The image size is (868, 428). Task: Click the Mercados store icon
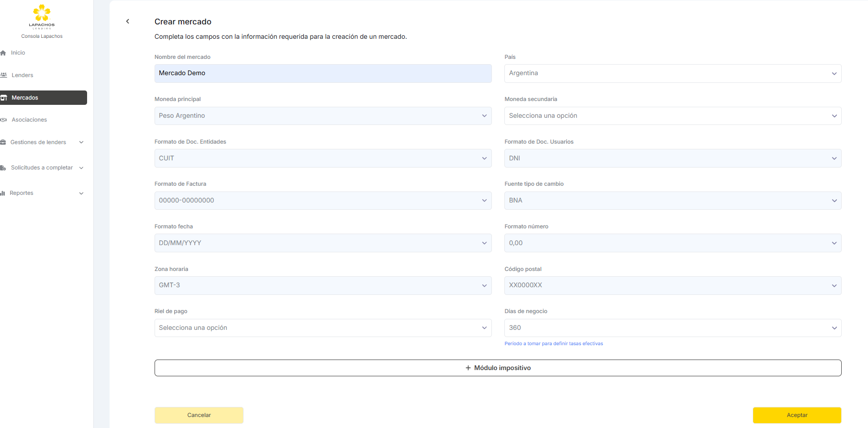(x=4, y=98)
